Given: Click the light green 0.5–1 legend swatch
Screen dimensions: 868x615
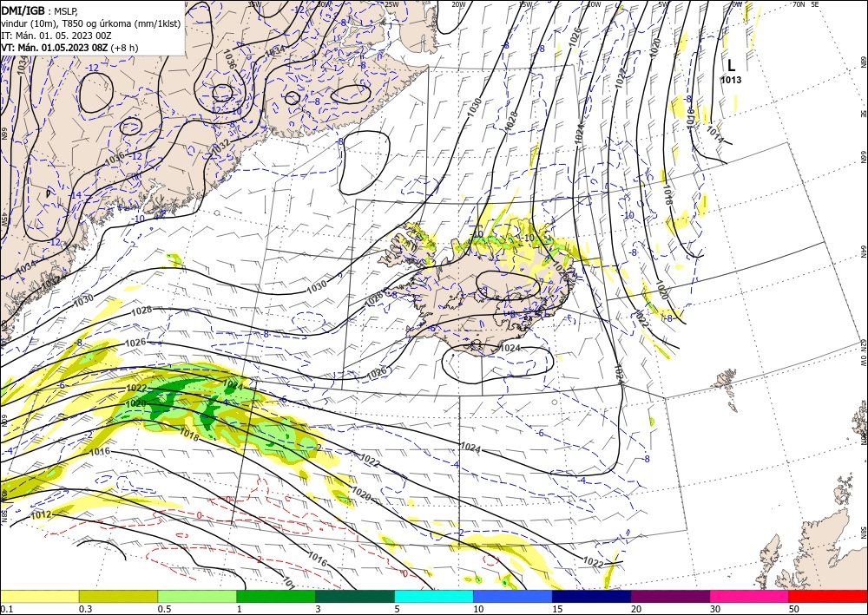Looking at the screenshot, I should tap(197, 596).
